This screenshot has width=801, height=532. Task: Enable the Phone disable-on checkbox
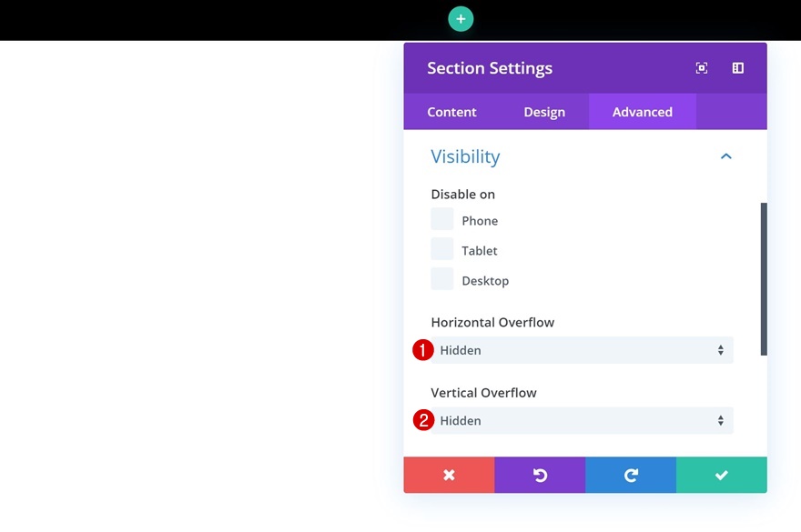tap(442, 219)
